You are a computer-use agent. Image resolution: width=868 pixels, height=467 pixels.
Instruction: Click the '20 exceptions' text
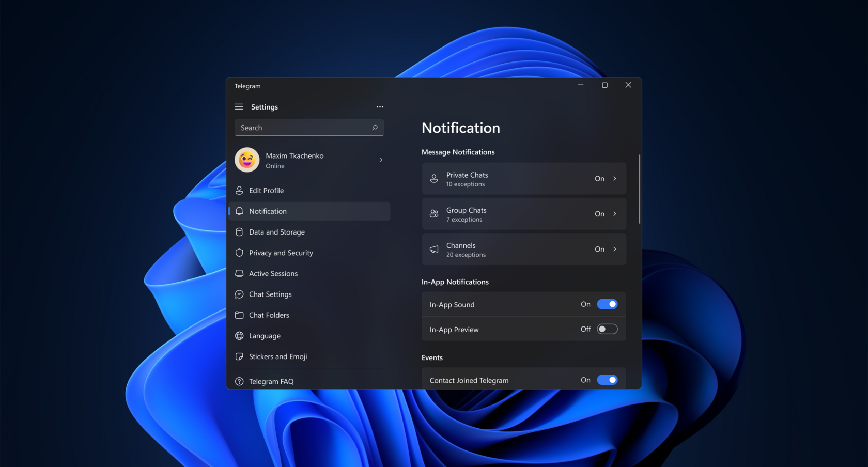(x=466, y=255)
